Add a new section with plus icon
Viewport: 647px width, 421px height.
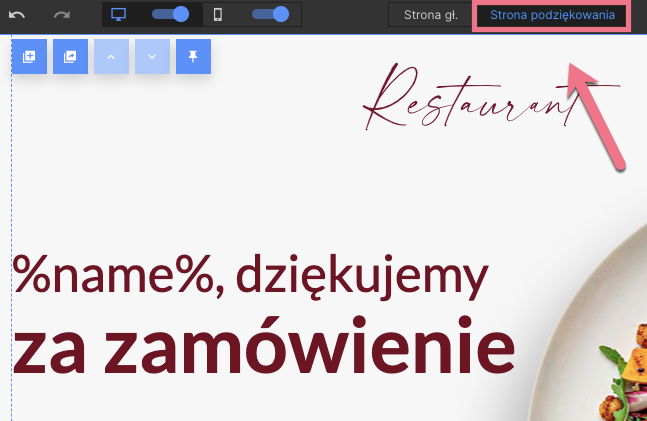tap(29, 57)
